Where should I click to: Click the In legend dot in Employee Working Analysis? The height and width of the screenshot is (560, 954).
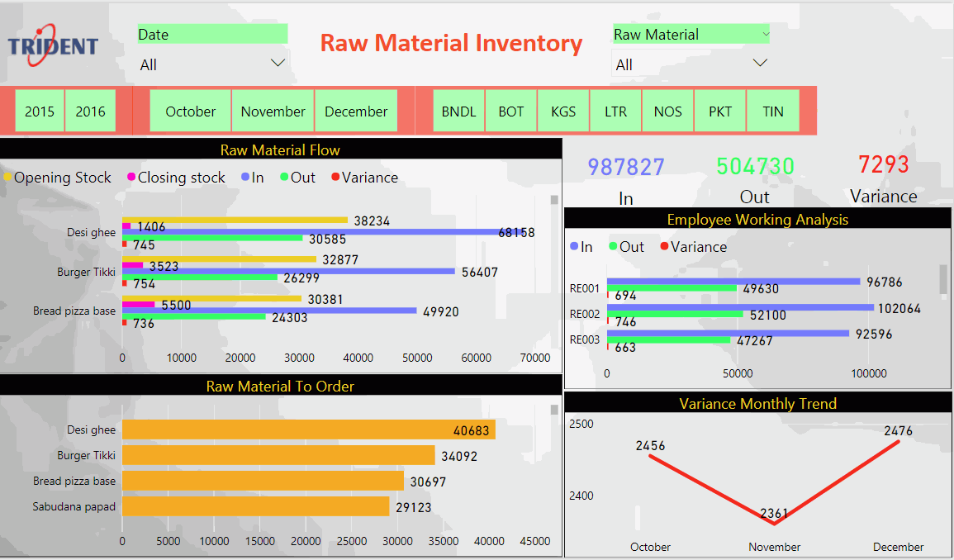coord(574,247)
